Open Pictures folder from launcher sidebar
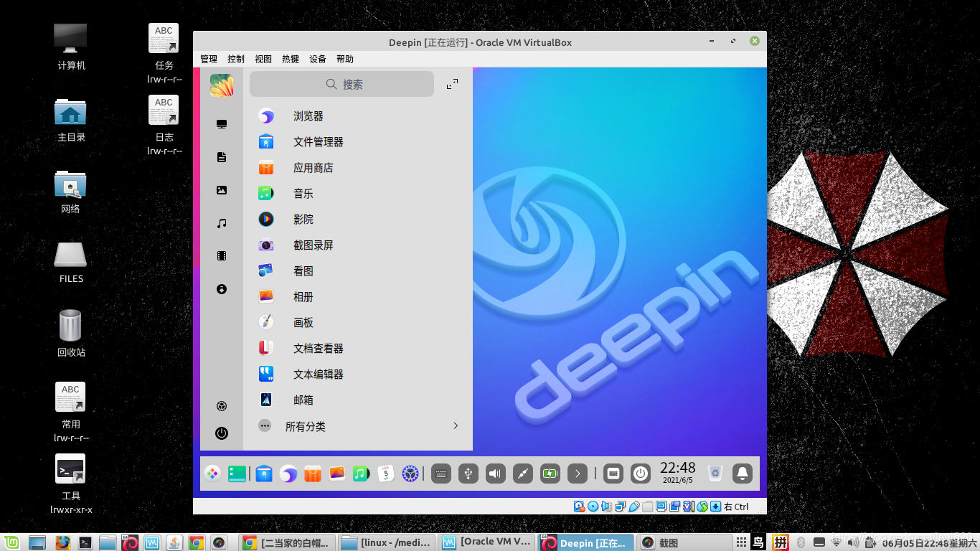The image size is (980, 551). coord(222,190)
